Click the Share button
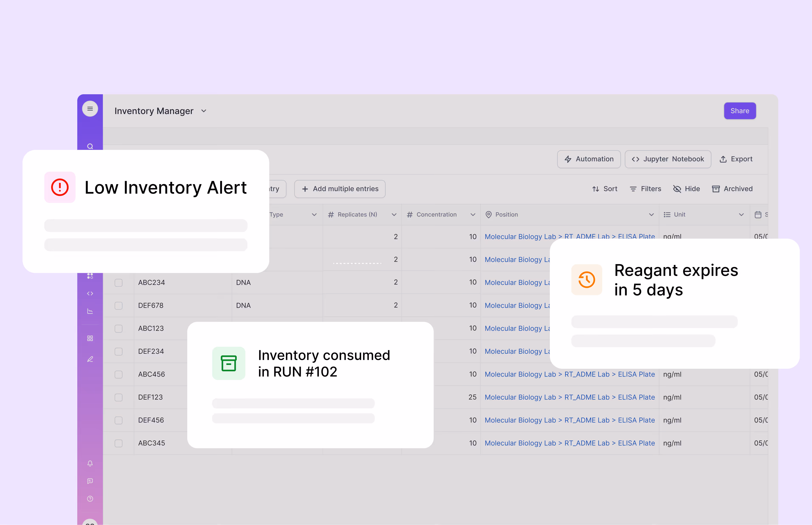Image resolution: width=812 pixels, height=525 pixels. pyautogui.click(x=740, y=110)
